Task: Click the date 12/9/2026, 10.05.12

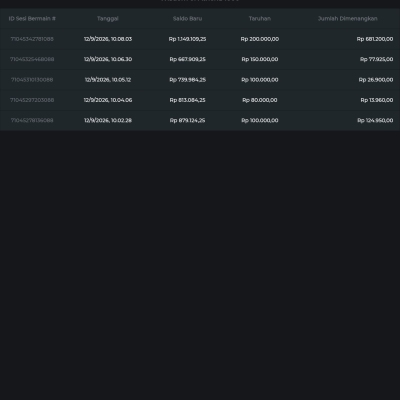Action: 108,80
